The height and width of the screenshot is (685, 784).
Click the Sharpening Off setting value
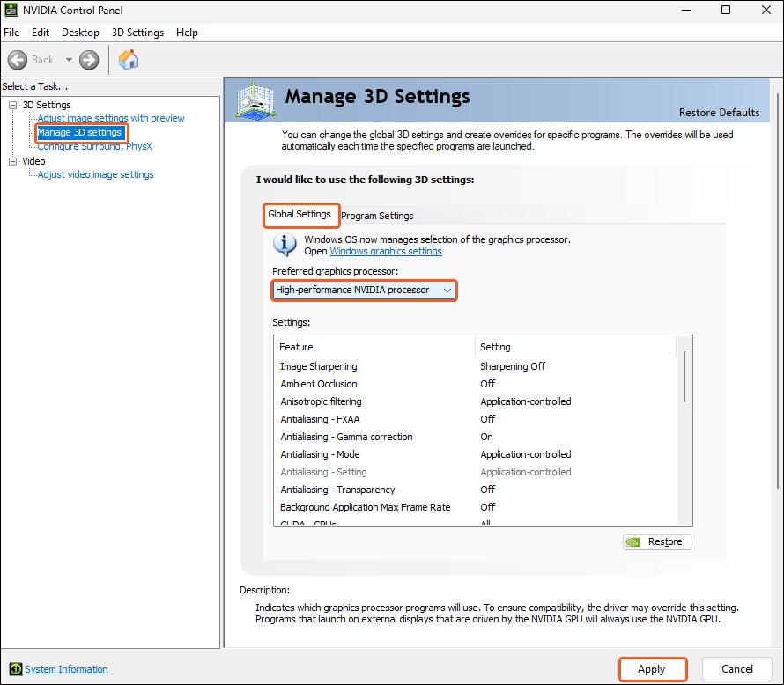pyautogui.click(x=513, y=366)
